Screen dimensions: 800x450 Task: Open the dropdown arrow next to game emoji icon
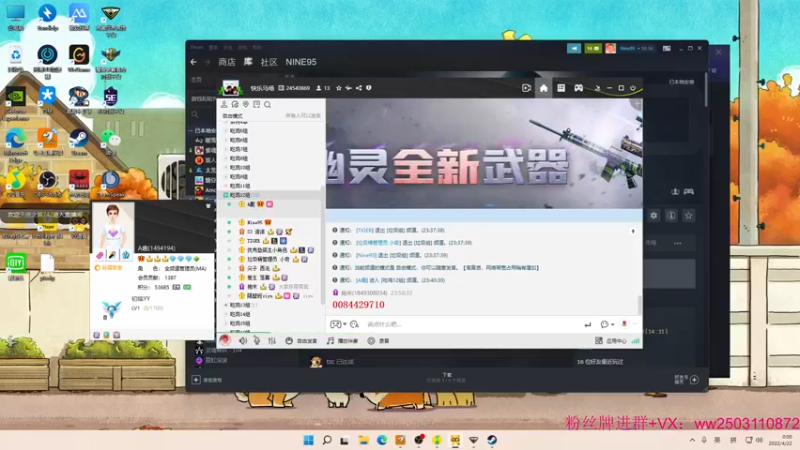coord(345,324)
